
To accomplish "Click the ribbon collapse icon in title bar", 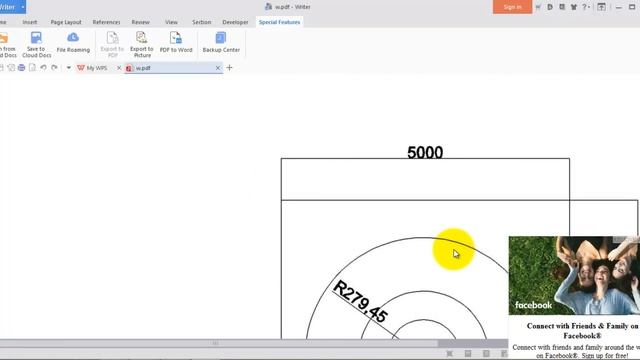I will [x=601, y=7].
